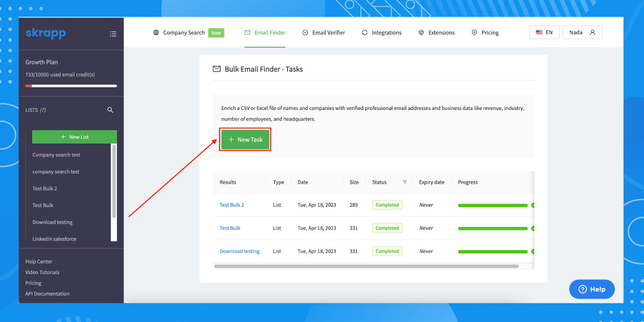This screenshot has width=644, height=322.
Task: Click the Growth Plan label
Action: click(41, 62)
